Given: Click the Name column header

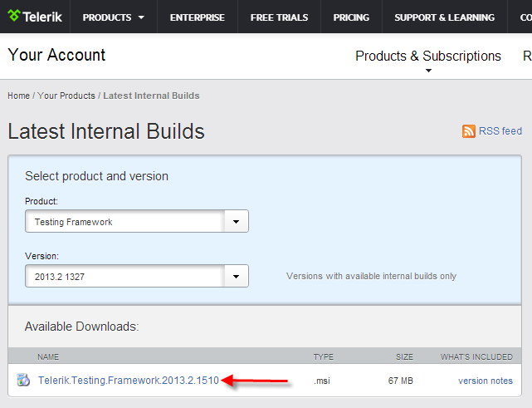Looking at the screenshot, I should [x=48, y=356].
